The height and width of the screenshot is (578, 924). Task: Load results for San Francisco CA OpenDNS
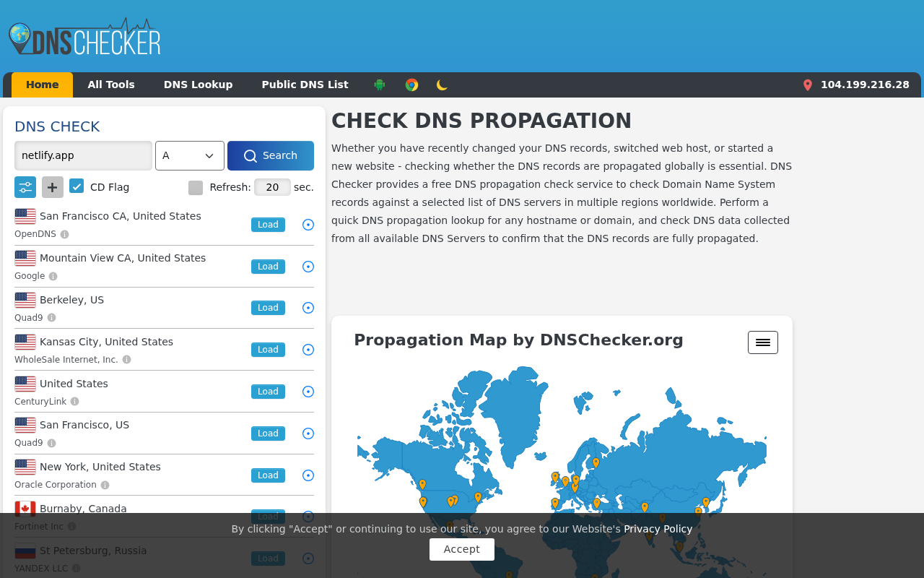[268, 225]
